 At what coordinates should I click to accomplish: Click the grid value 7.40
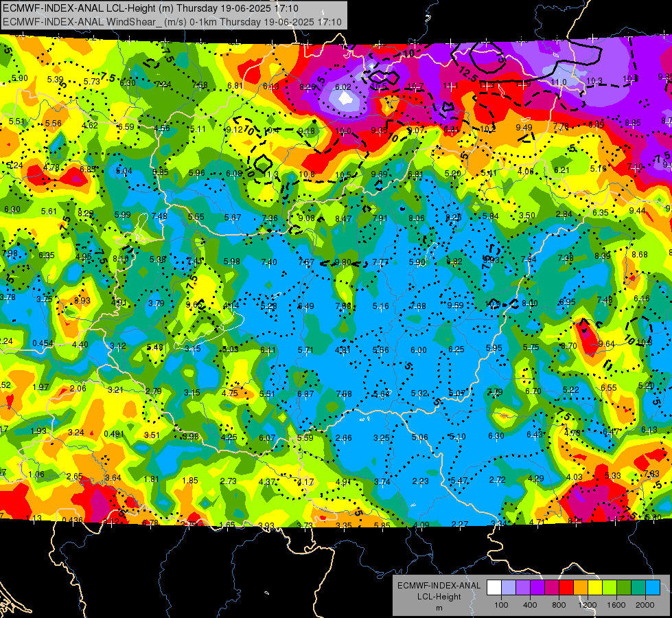click(269, 262)
